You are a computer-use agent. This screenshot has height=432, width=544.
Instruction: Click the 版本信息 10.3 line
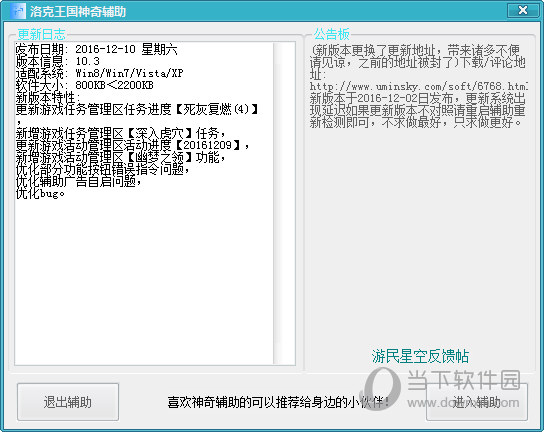coord(58,61)
